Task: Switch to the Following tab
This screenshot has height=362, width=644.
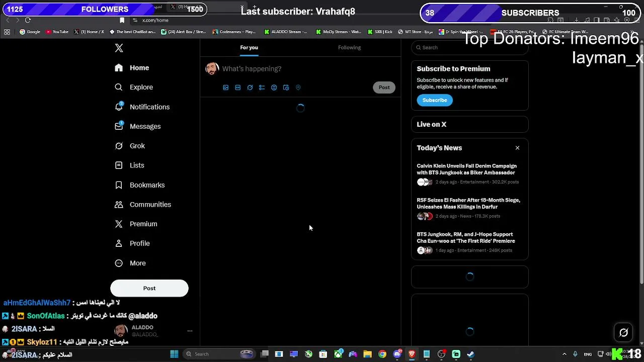Action: click(x=350, y=47)
